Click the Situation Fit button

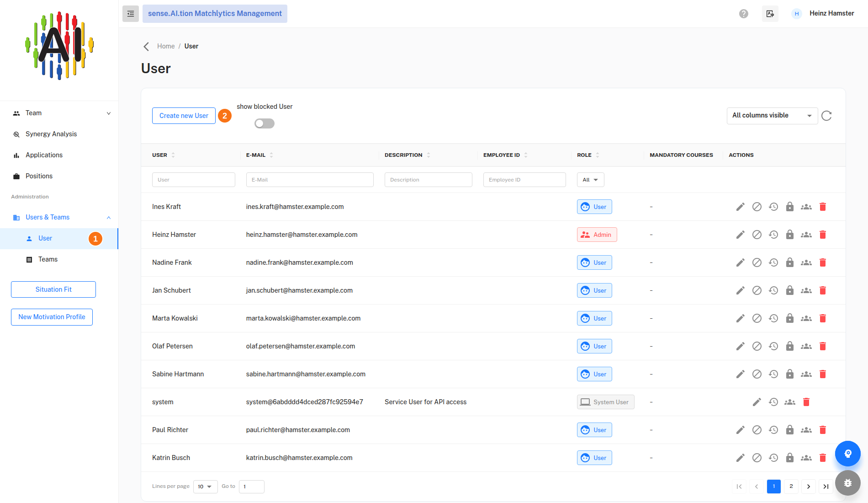(x=53, y=289)
